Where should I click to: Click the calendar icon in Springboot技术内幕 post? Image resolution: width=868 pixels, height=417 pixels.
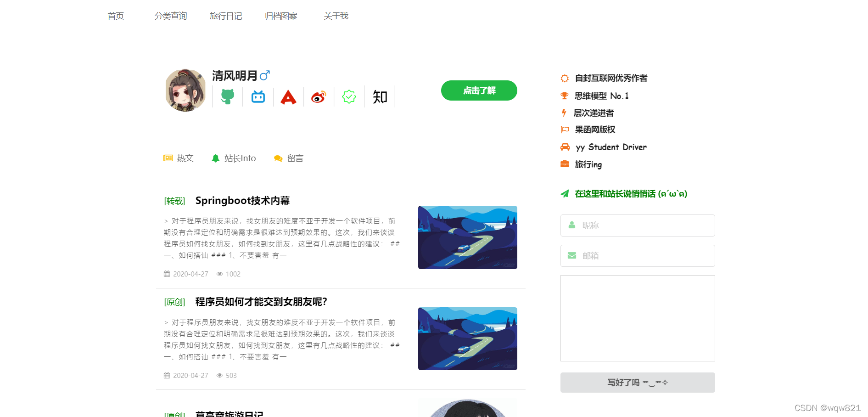[167, 274]
